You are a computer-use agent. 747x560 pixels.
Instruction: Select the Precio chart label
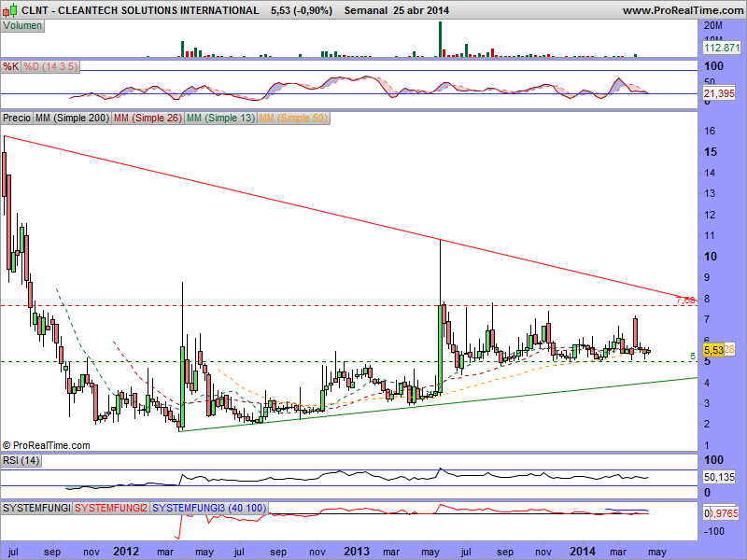[x=17, y=118]
